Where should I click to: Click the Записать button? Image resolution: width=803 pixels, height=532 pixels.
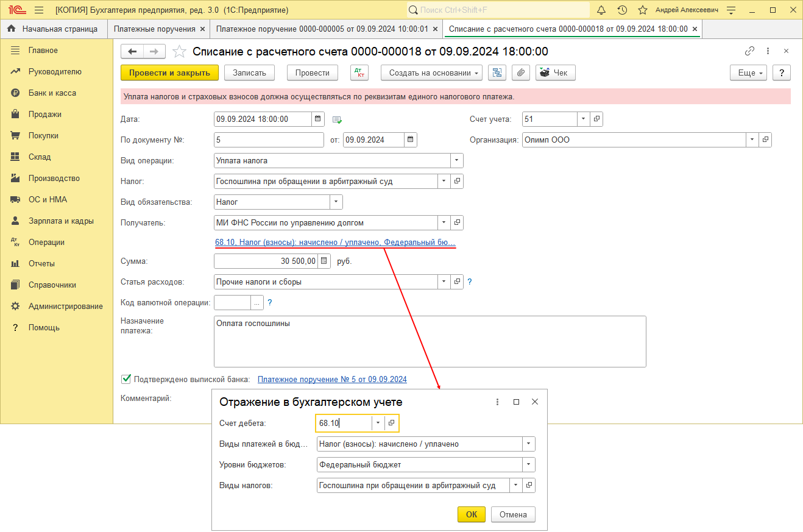(x=250, y=73)
